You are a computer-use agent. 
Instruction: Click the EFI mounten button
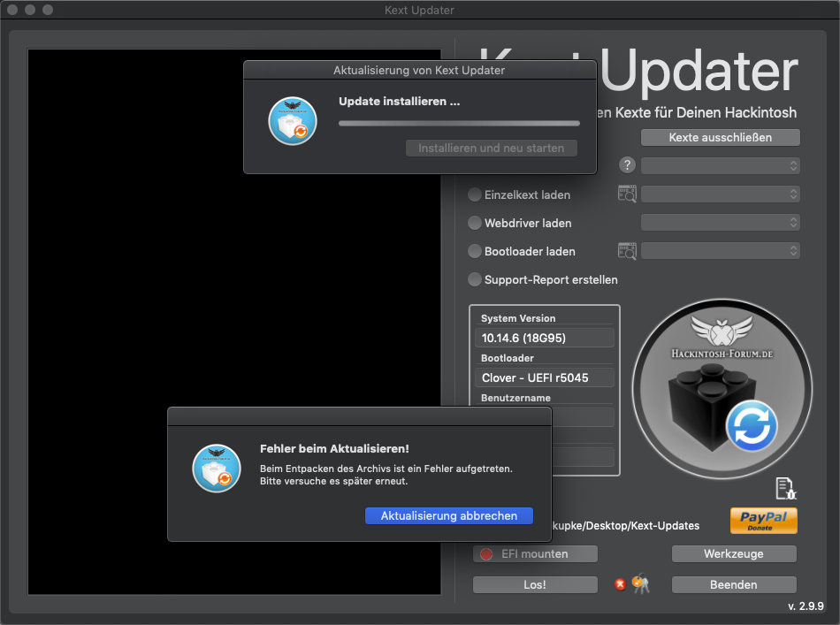point(535,553)
